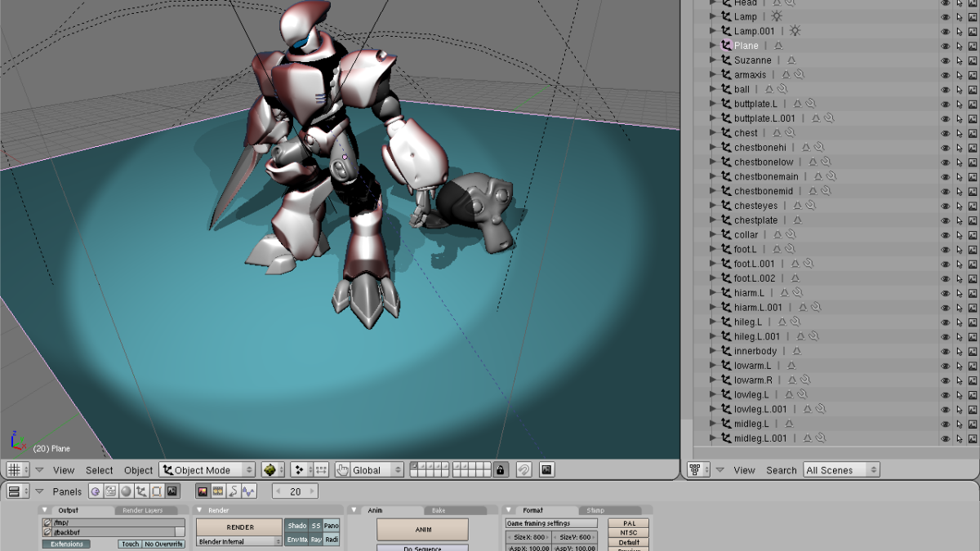Switch to the Render Layers tab

(143, 510)
